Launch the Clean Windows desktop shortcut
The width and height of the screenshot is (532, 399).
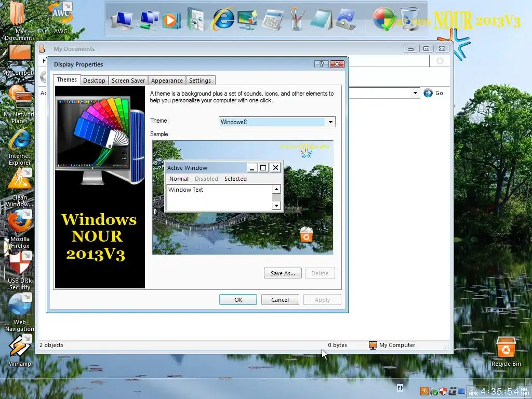pyautogui.click(x=19, y=188)
